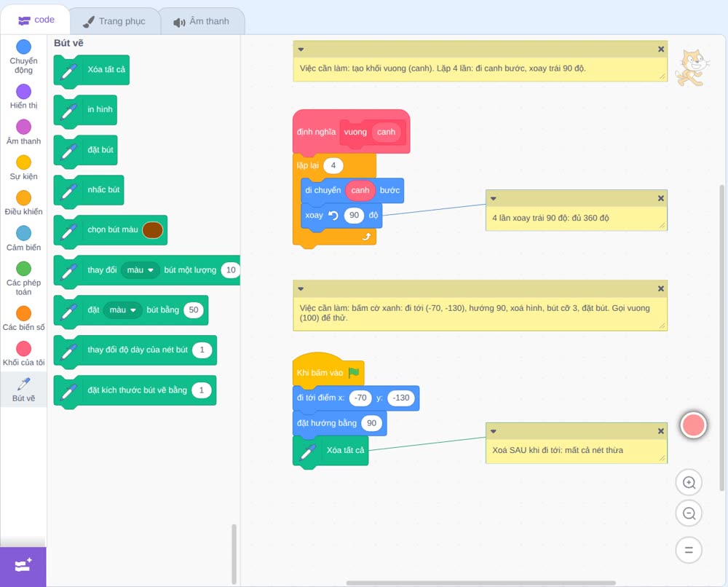This screenshot has width=728, height=587.
Task: Select the Bút vẽ pen extension category
Action: coord(24,390)
